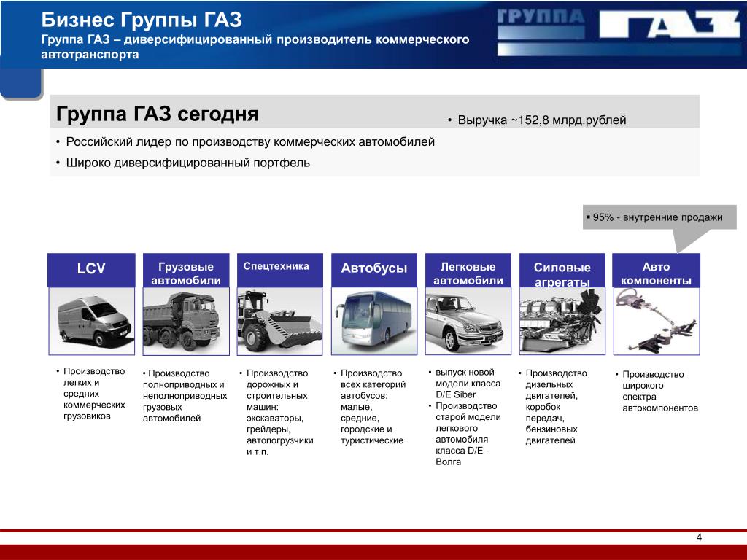This screenshot has width=747, height=560.
Task: Select the Volga passenger car image
Action: [x=468, y=321]
